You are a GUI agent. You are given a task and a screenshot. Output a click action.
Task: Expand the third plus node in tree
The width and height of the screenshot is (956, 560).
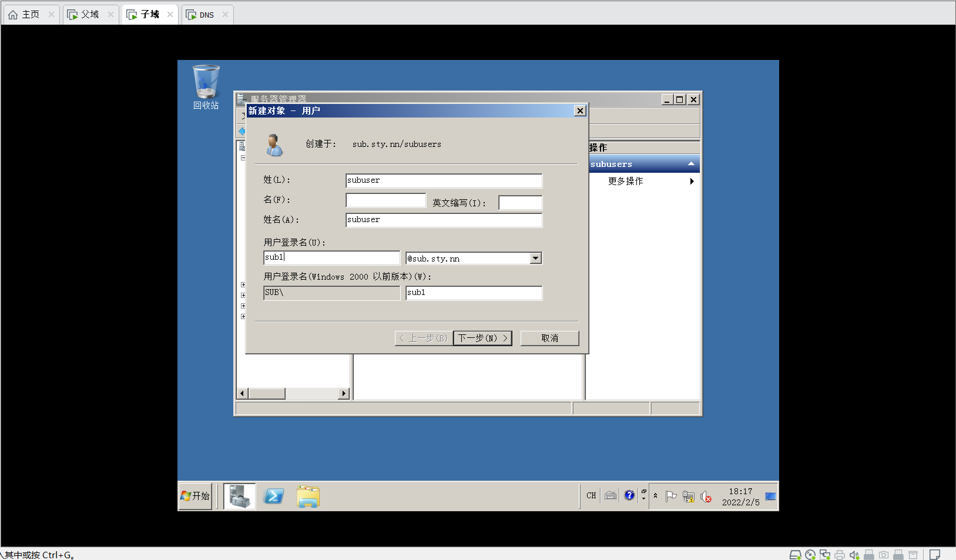click(x=243, y=306)
